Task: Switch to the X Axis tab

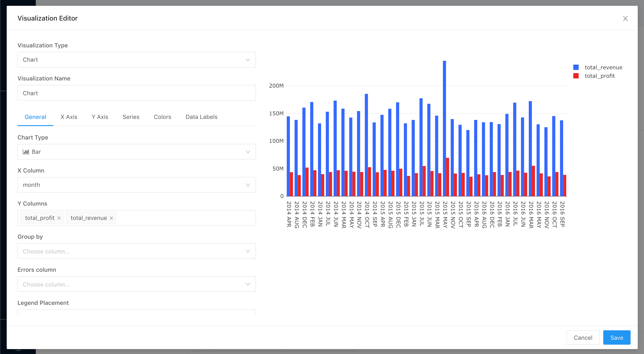Action: pos(69,117)
